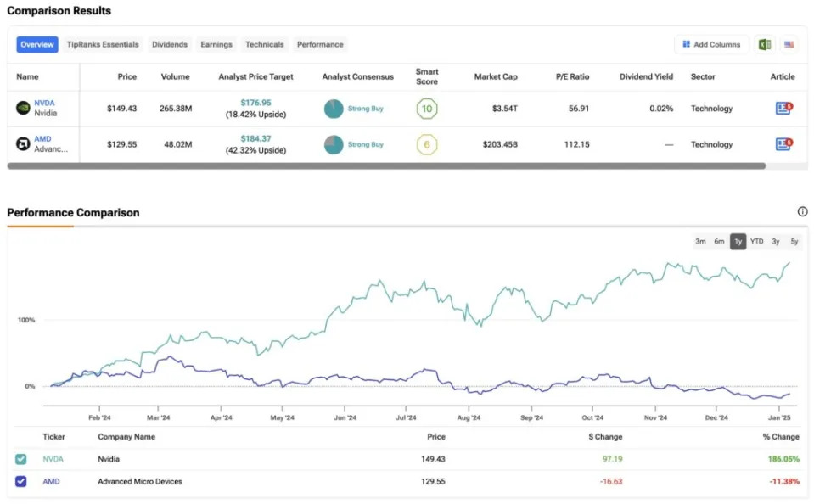Click NVDA ticker in performance list
This screenshot has height=504, width=814.
coord(53,459)
